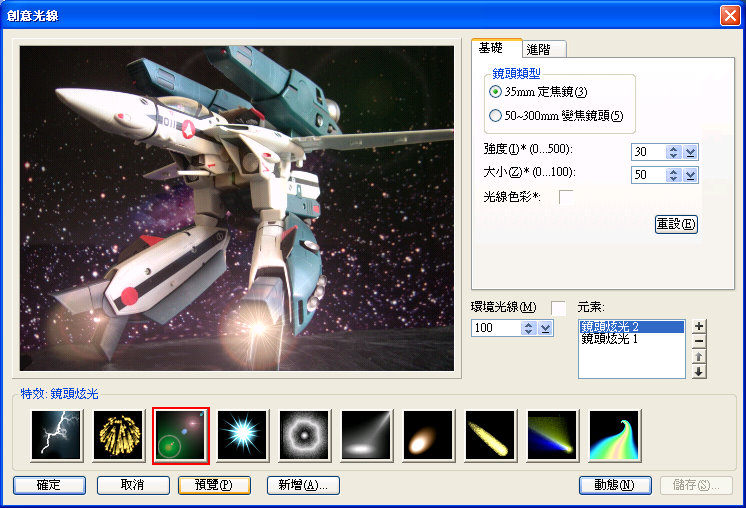Switch to the 基礎 tab

coord(496,48)
